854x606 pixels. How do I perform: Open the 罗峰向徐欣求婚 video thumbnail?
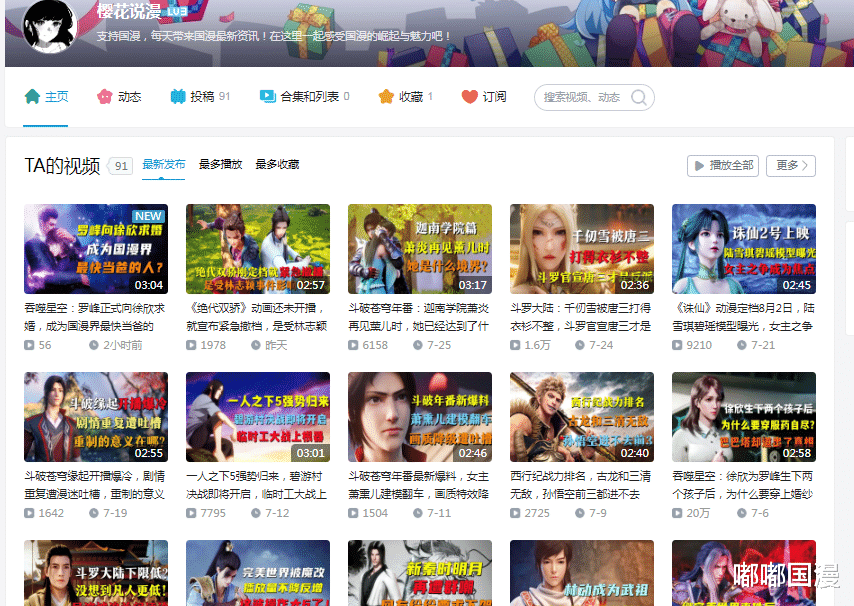(96, 249)
